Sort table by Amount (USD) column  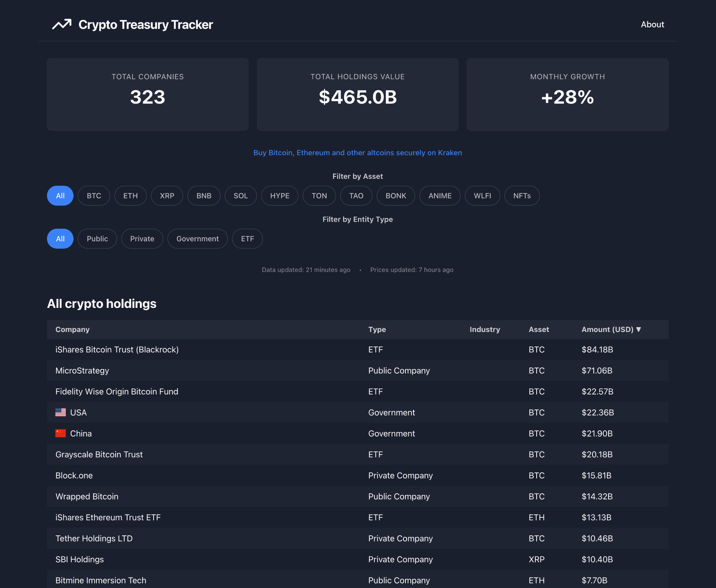coord(611,329)
